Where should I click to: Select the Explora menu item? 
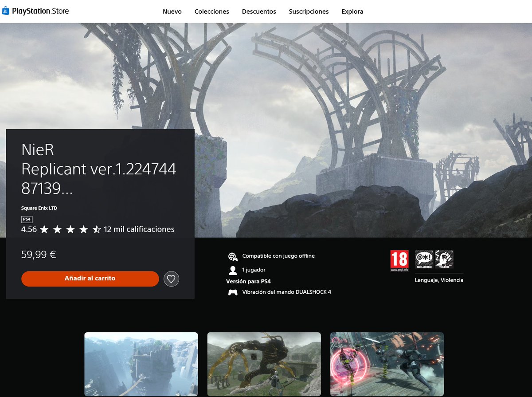click(x=352, y=12)
